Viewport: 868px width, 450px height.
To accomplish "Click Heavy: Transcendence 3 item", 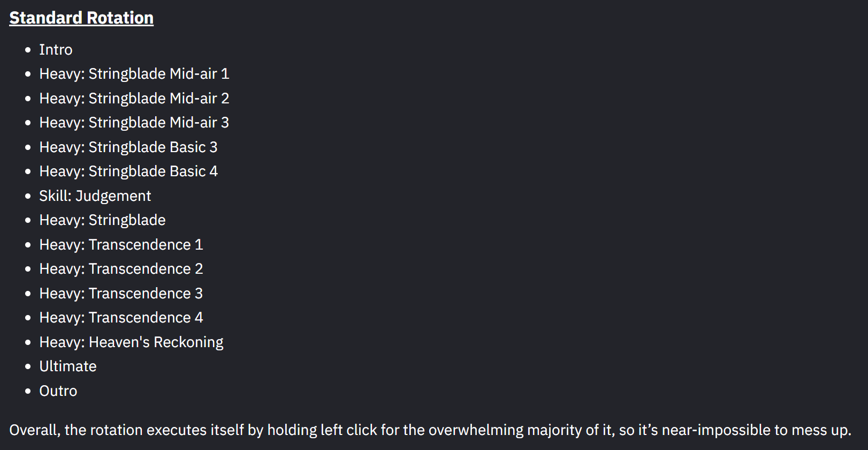I will [121, 293].
